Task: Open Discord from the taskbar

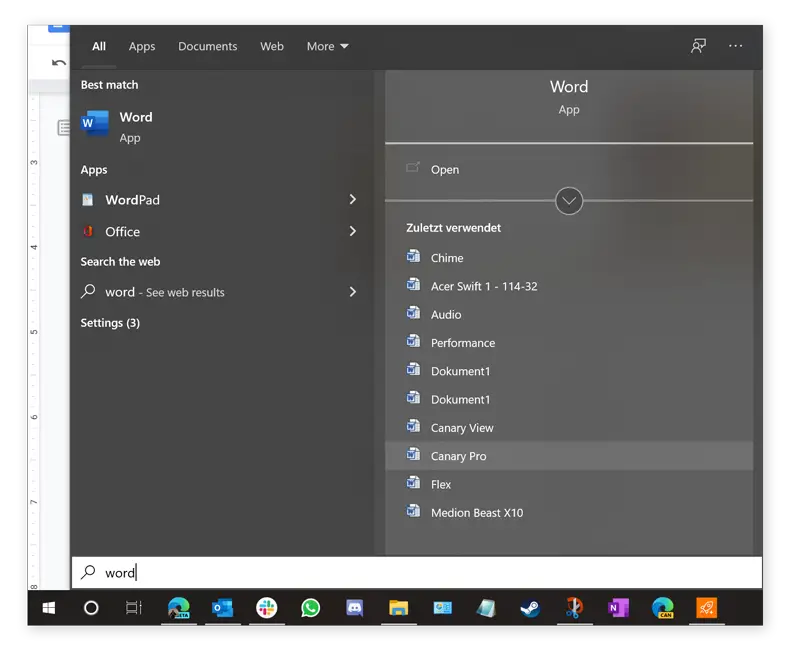Action: click(x=355, y=608)
